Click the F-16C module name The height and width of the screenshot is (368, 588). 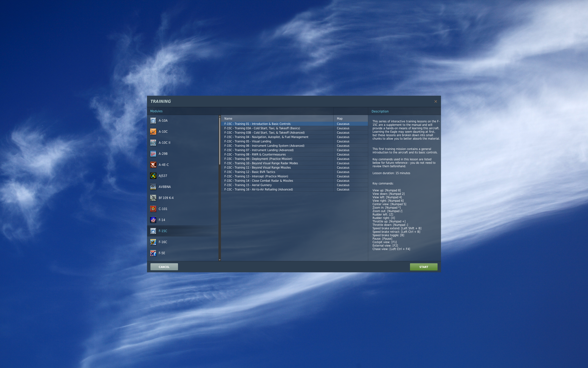pos(163,242)
